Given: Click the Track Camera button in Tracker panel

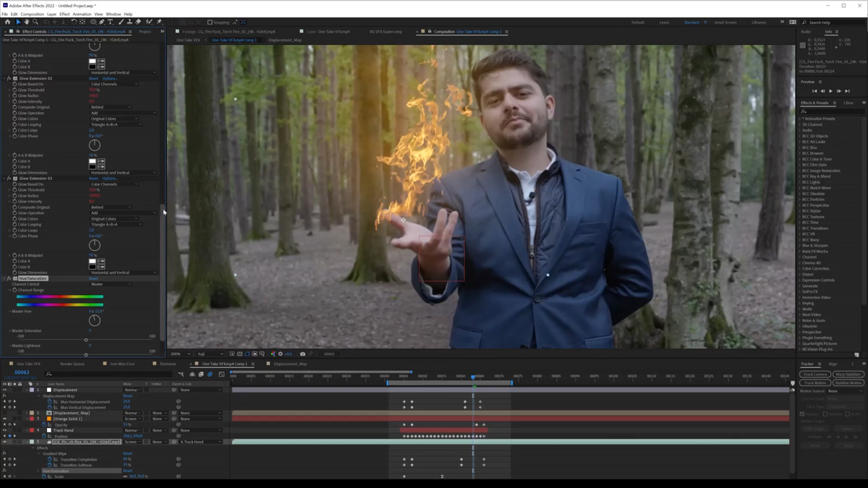Looking at the screenshot, I should pyautogui.click(x=814, y=374).
